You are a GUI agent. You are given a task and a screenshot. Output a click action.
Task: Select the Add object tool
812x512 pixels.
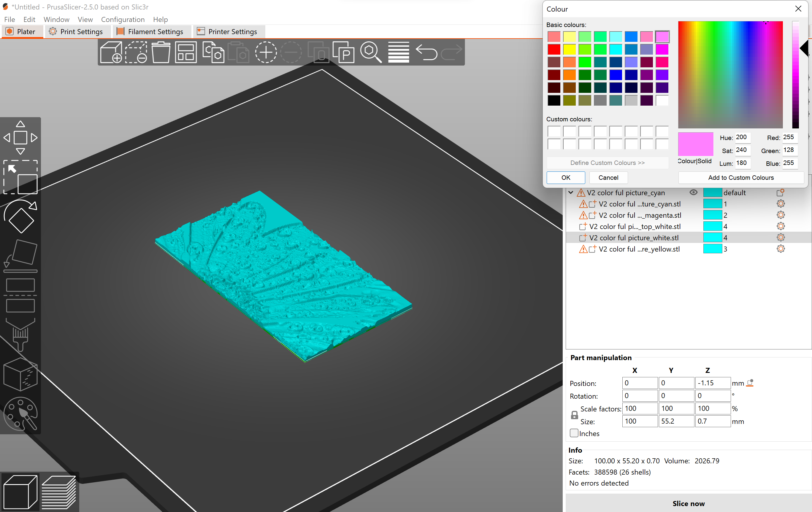point(111,52)
